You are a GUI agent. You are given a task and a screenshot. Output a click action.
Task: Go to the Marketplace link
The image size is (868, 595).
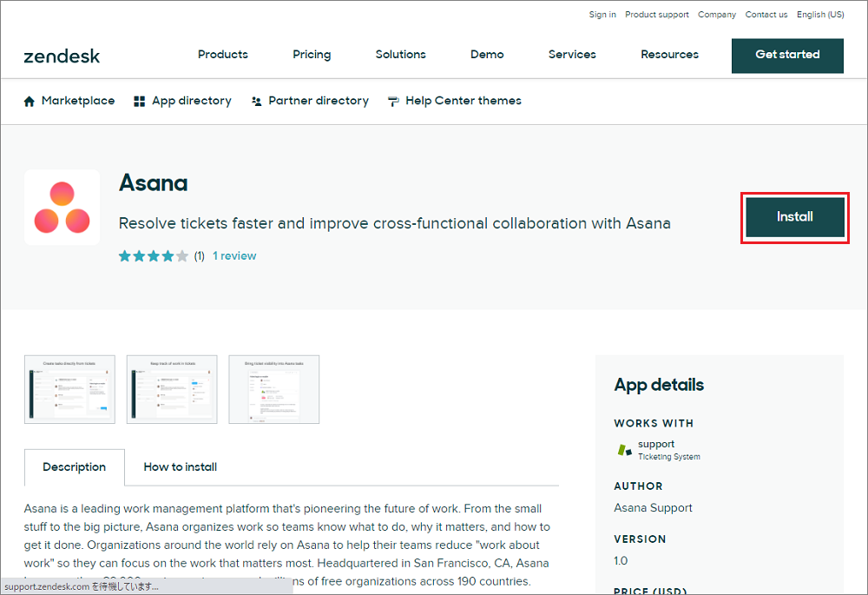pyautogui.click(x=78, y=101)
